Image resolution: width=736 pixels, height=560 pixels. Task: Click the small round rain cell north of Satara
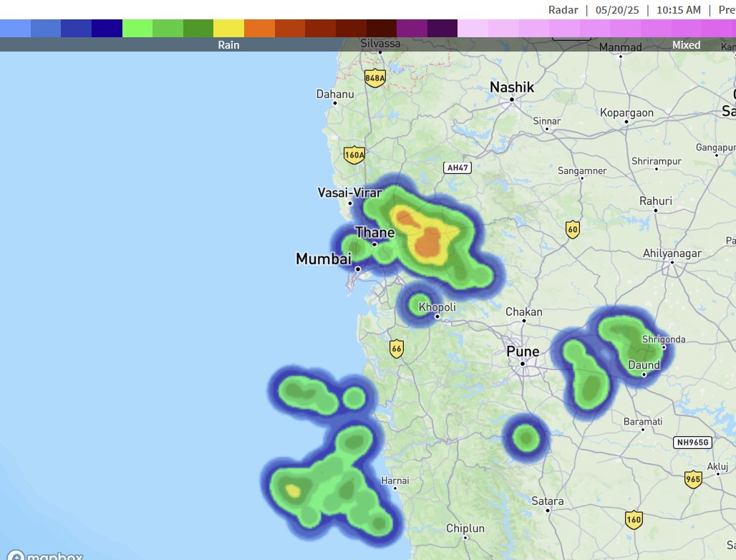[x=526, y=438]
